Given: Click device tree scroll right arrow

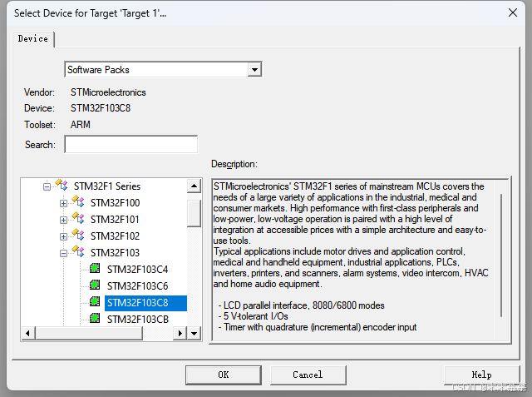Looking at the screenshot, I should coord(180,333).
